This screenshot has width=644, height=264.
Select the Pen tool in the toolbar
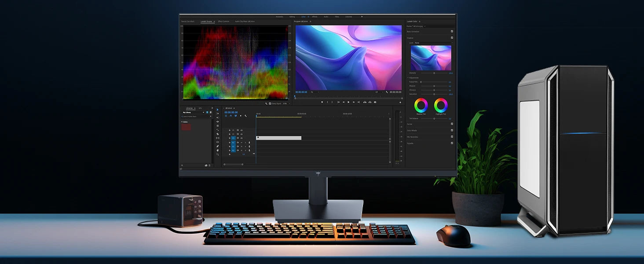pyautogui.click(x=217, y=146)
